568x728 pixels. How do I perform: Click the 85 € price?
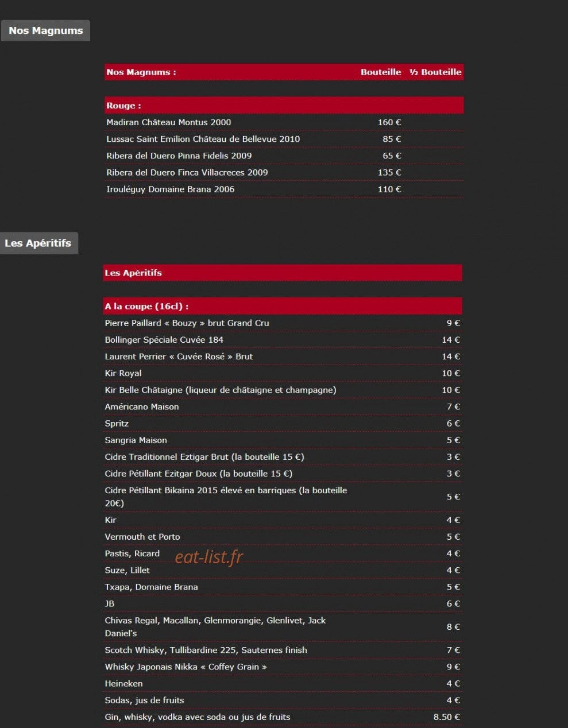pyautogui.click(x=392, y=139)
